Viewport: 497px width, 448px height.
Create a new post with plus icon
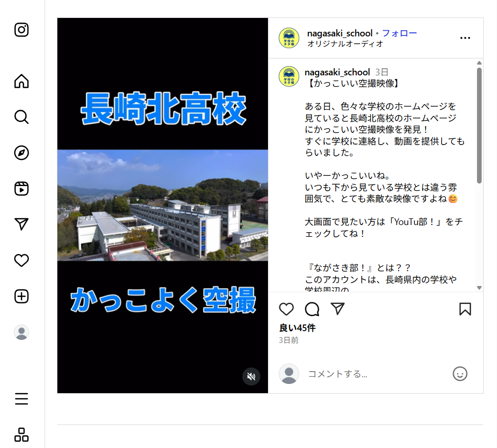22,296
